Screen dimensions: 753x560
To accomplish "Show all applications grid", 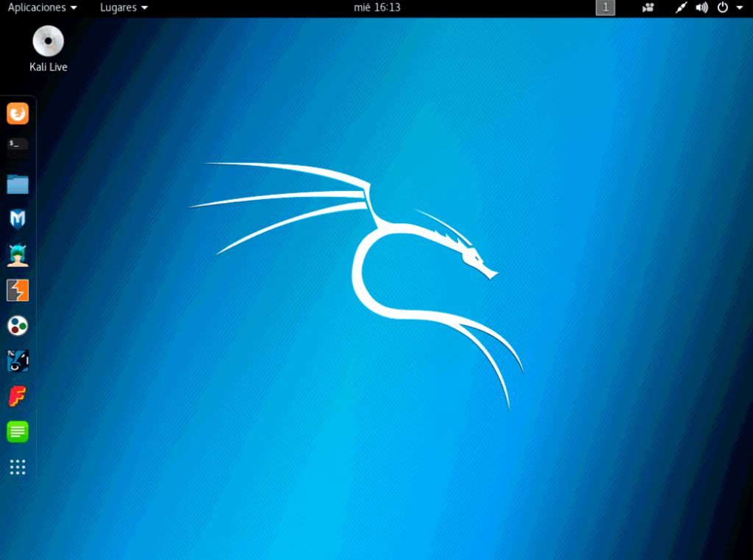I will [x=18, y=467].
